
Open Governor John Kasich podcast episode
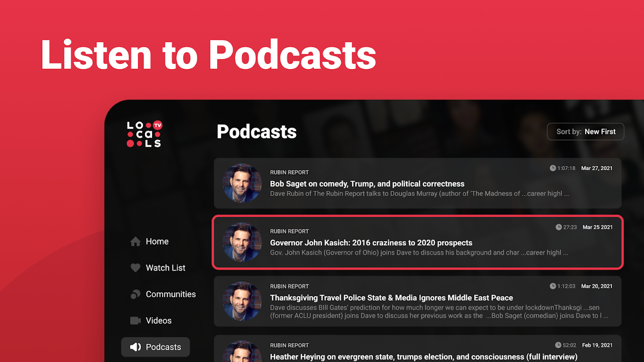tap(418, 242)
